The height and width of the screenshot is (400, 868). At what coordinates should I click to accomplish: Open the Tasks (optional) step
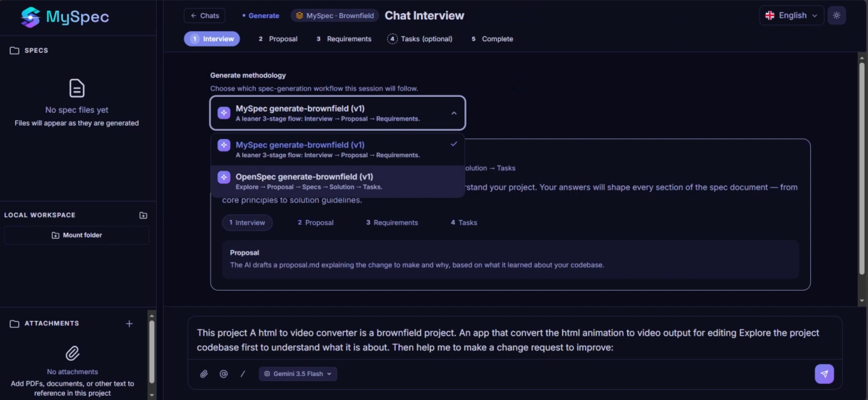[420, 39]
